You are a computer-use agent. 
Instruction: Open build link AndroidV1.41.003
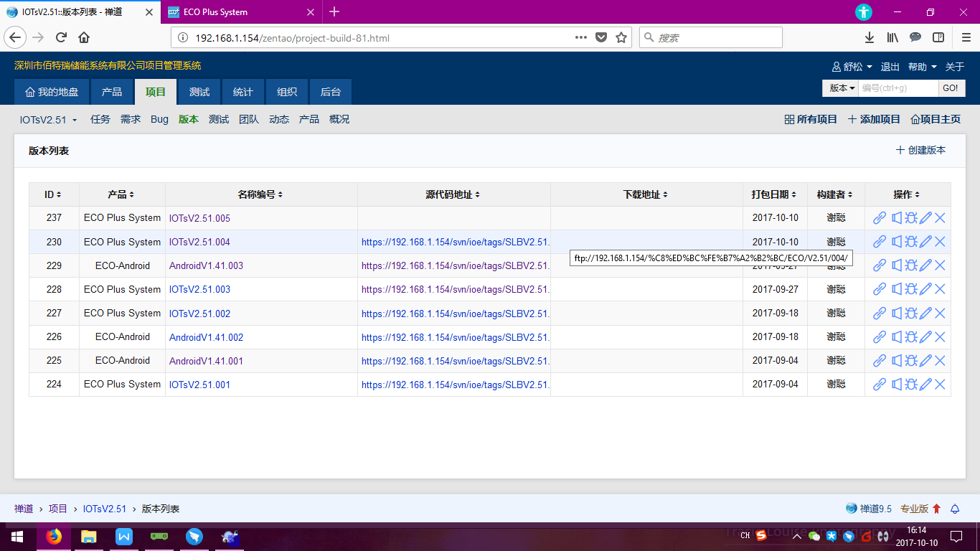click(206, 266)
